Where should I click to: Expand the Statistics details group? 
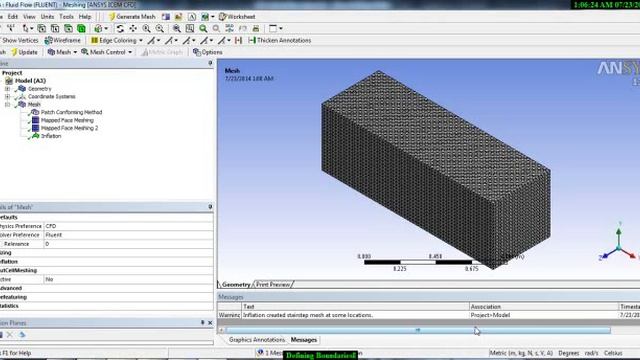point(9,306)
